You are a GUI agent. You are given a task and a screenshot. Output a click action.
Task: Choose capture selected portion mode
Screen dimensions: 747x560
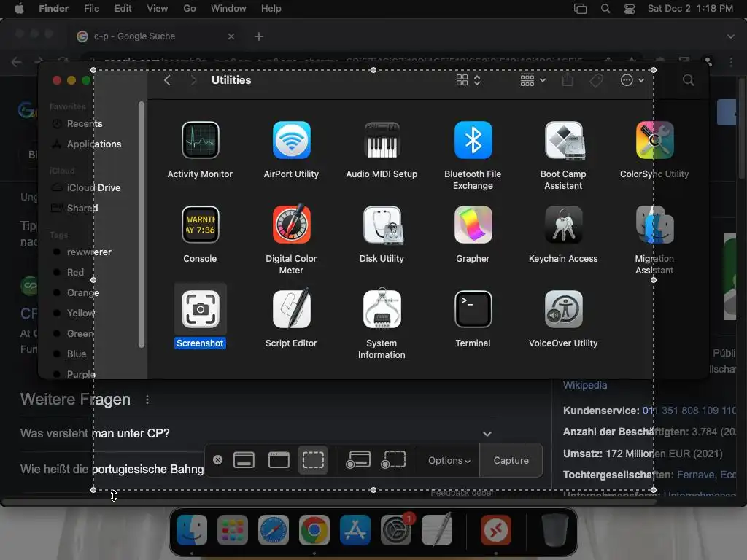point(313,460)
